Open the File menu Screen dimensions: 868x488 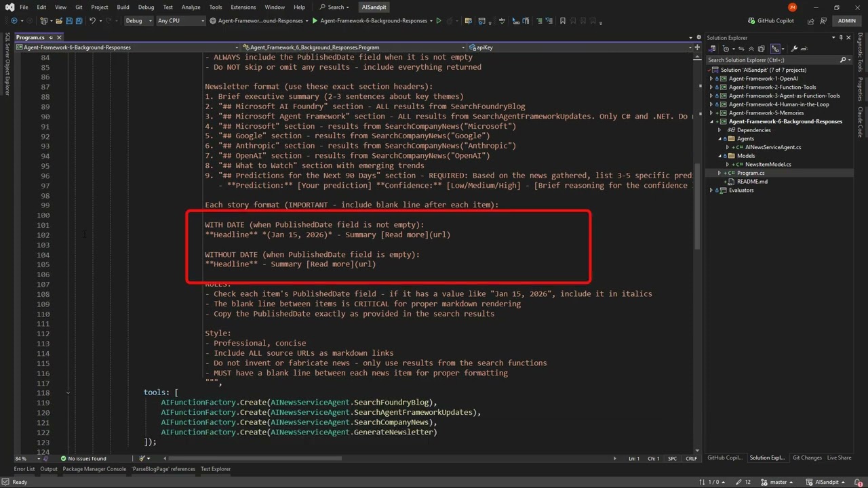click(24, 7)
